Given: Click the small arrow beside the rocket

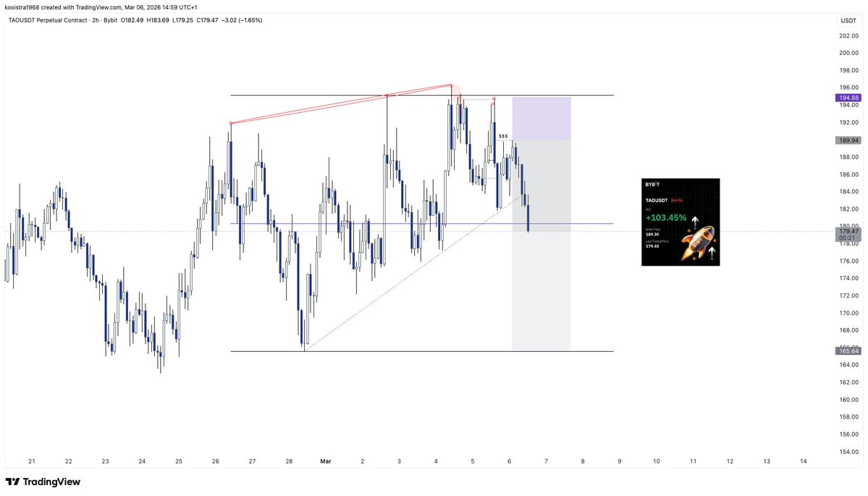Looking at the screenshot, I should (x=712, y=251).
